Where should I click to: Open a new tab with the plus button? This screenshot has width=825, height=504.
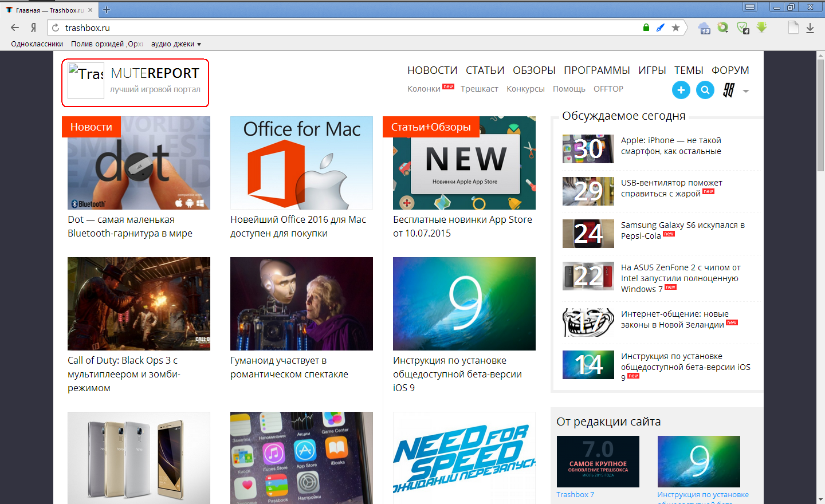point(107,10)
